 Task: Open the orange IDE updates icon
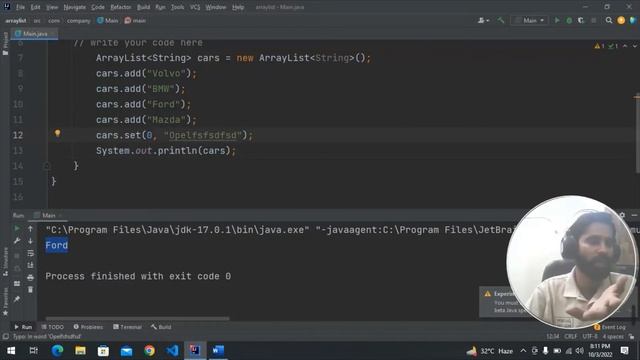[x=621, y=20]
